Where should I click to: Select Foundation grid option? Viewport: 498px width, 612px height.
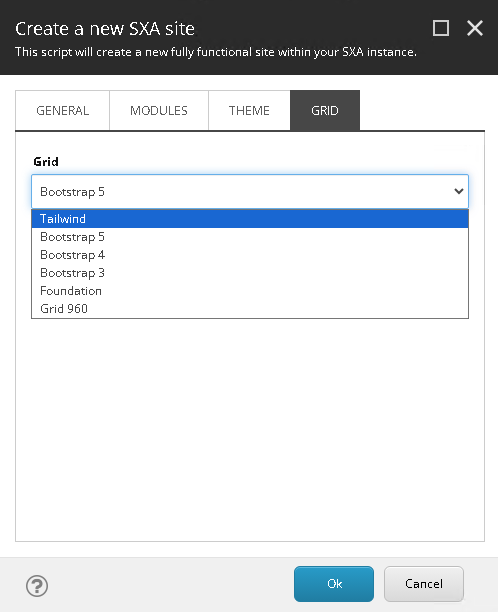click(x=250, y=291)
